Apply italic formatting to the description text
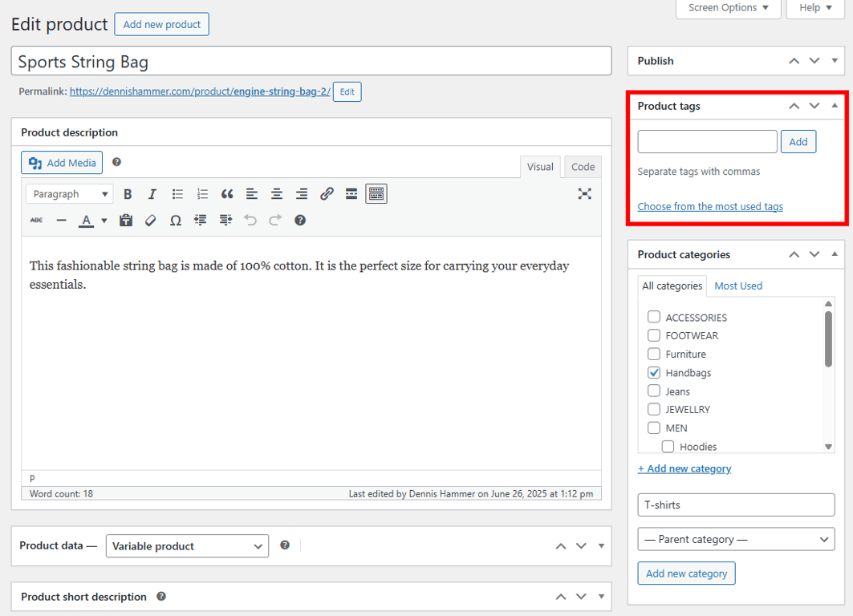This screenshot has width=853, height=616. 152,193
